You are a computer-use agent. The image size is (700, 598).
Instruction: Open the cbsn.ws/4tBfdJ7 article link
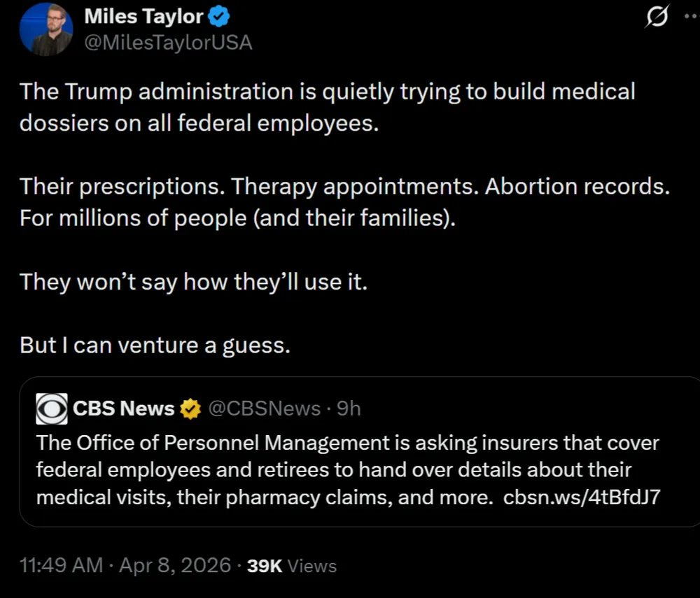(x=582, y=498)
